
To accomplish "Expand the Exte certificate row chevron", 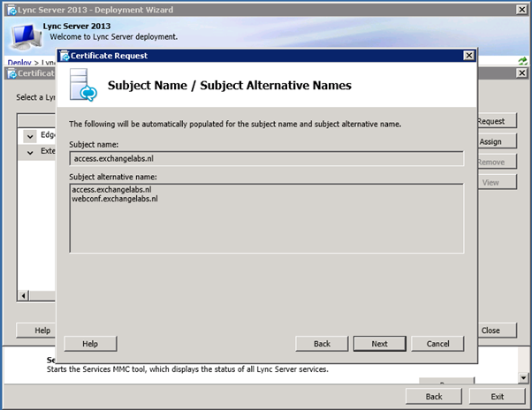I will point(30,151).
